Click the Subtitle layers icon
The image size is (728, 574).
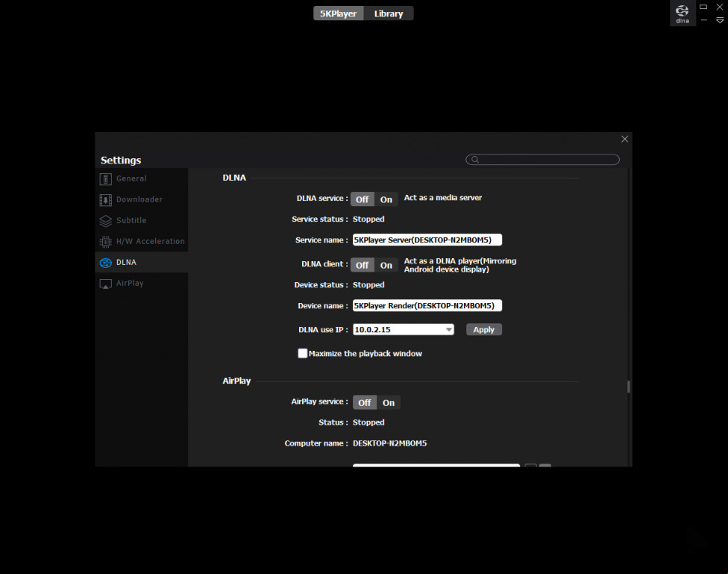105,221
